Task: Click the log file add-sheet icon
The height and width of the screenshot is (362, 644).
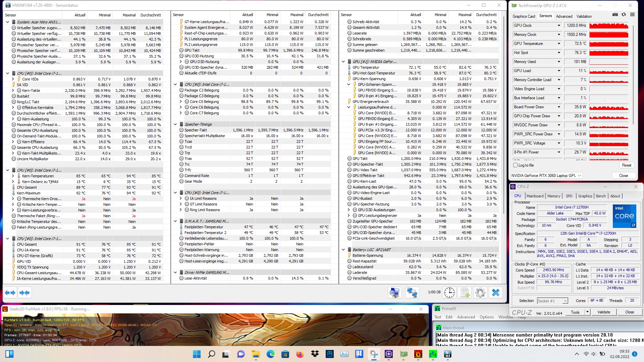Action: (465, 293)
